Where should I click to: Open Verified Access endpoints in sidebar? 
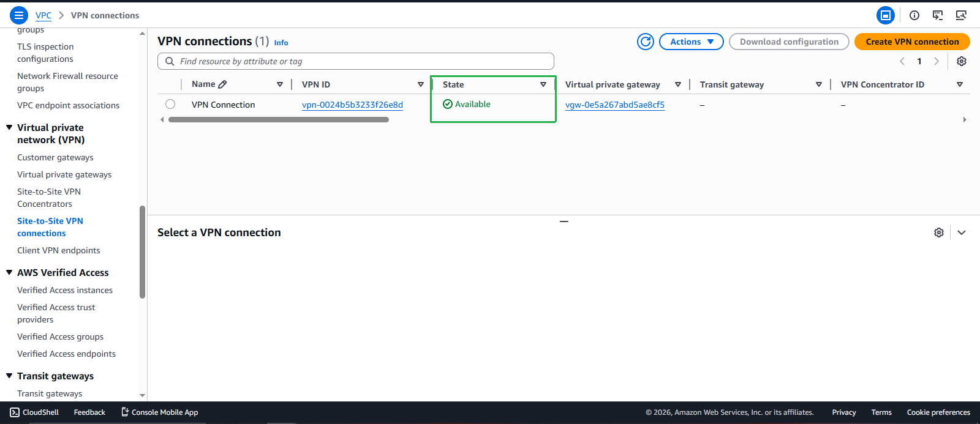point(66,354)
